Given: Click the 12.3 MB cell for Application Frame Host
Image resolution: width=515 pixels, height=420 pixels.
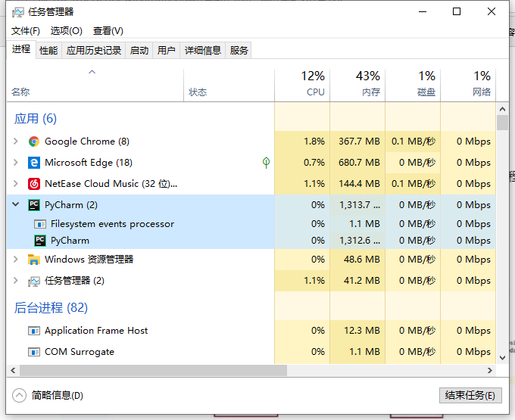Looking at the screenshot, I should [357, 331].
